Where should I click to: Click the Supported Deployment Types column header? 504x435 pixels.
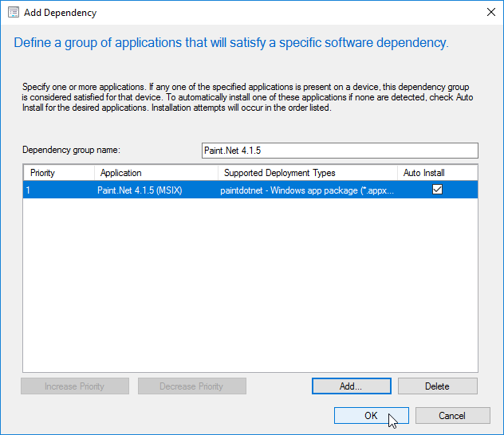click(307, 173)
